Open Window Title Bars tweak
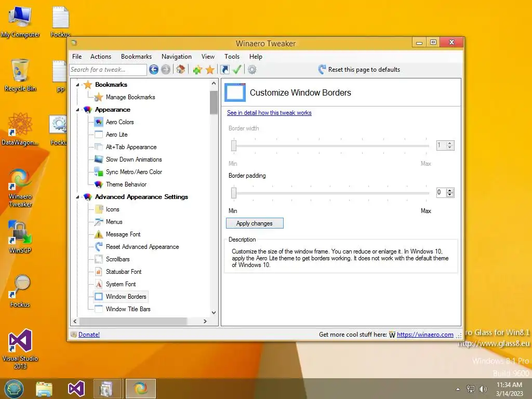Screen dimensions: 532x399 128,309
